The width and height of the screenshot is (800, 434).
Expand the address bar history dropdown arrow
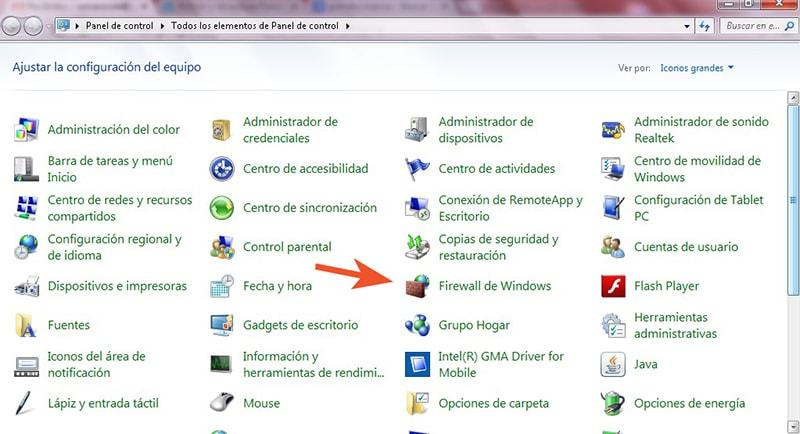687,26
